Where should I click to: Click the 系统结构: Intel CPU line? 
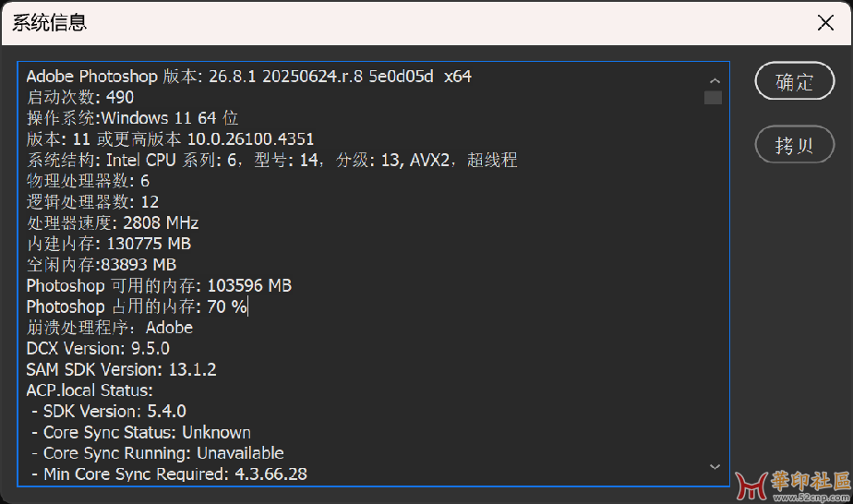coord(271,160)
